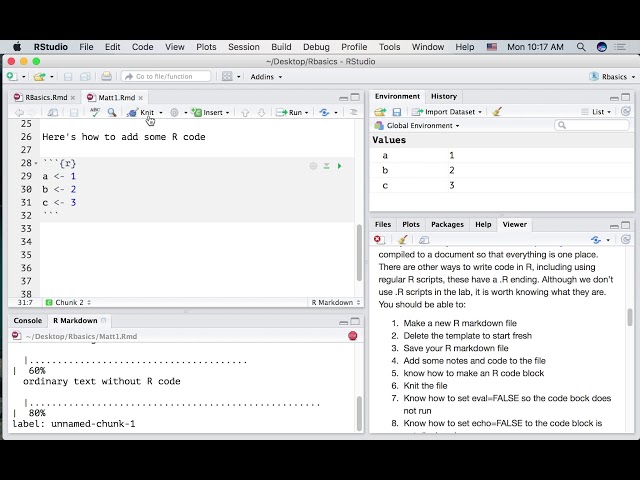Open the Addins dropdown
Screen dimensions: 640x480
point(267,77)
